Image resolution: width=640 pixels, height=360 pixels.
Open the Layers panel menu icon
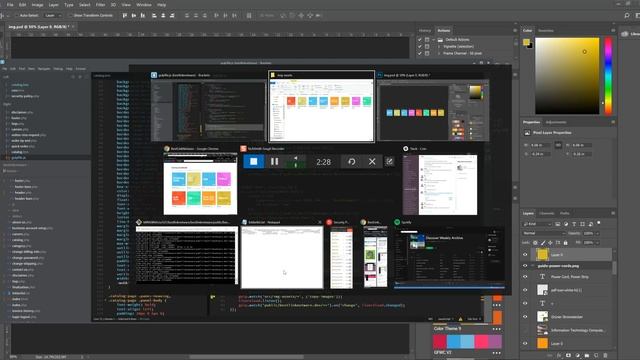(x=613, y=213)
